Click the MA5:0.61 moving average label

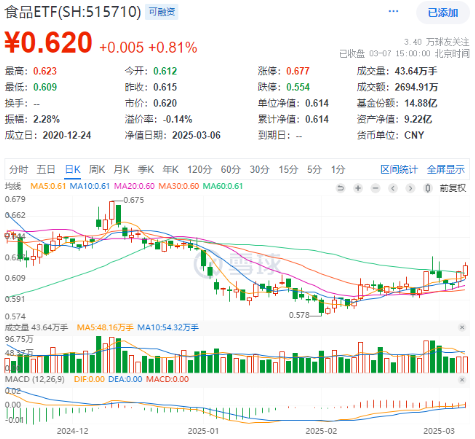(48, 186)
